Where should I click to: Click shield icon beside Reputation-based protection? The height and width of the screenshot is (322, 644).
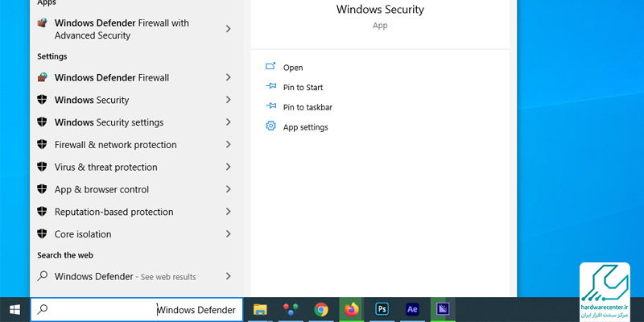point(42,212)
